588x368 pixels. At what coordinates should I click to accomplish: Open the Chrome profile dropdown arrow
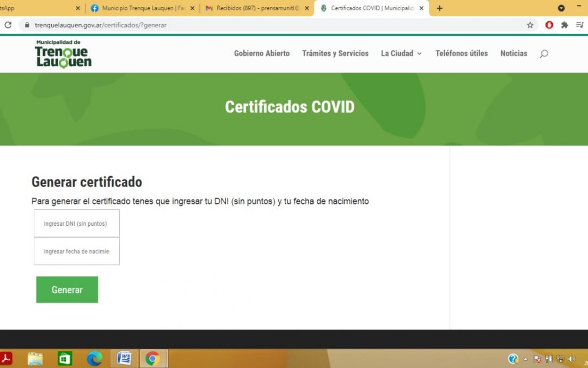tap(561, 8)
